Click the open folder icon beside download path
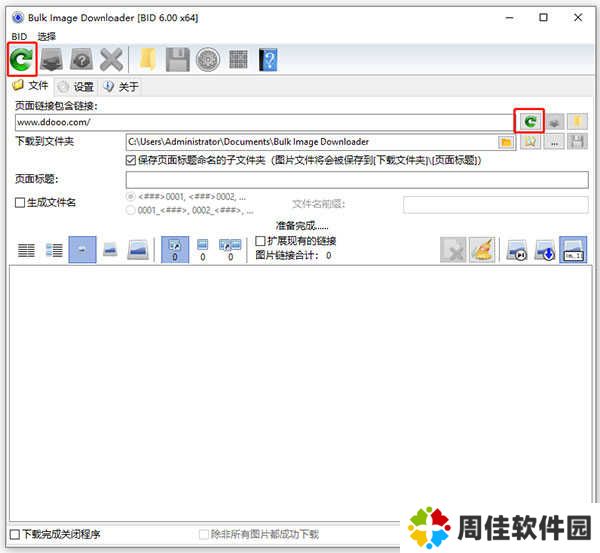The width and height of the screenshot is (600, 553). (x=530, y=142)
